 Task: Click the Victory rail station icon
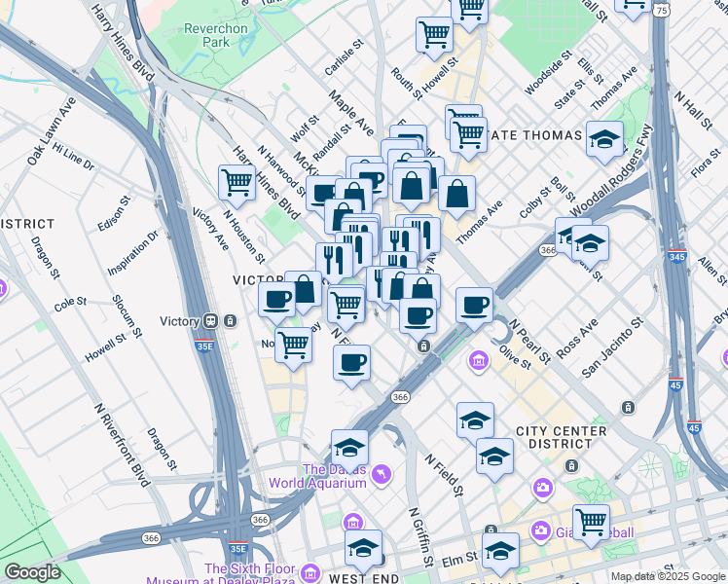(x=209, y=321)
